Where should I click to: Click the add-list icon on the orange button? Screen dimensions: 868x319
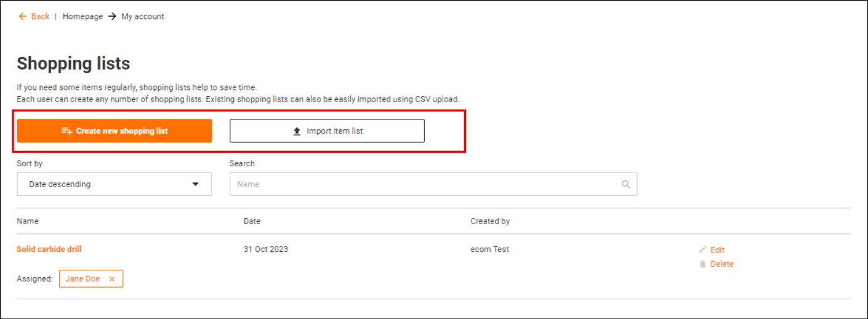(66, 131)
